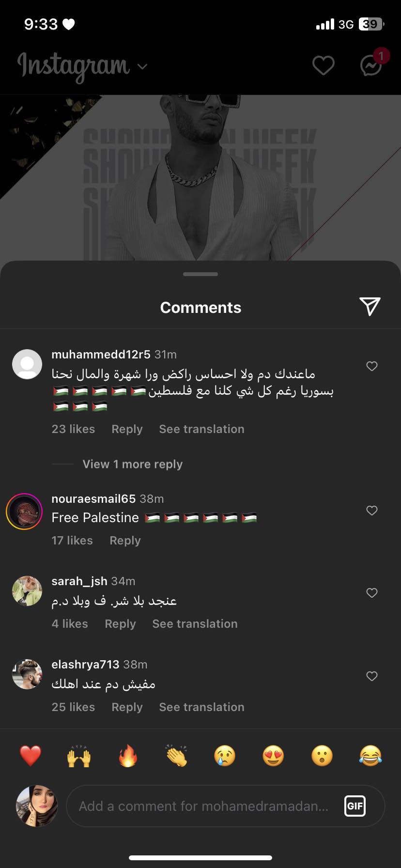Insert the red heart emoji reaction
The height and width of the screenshot is (868, 401).
click(31, 756)
